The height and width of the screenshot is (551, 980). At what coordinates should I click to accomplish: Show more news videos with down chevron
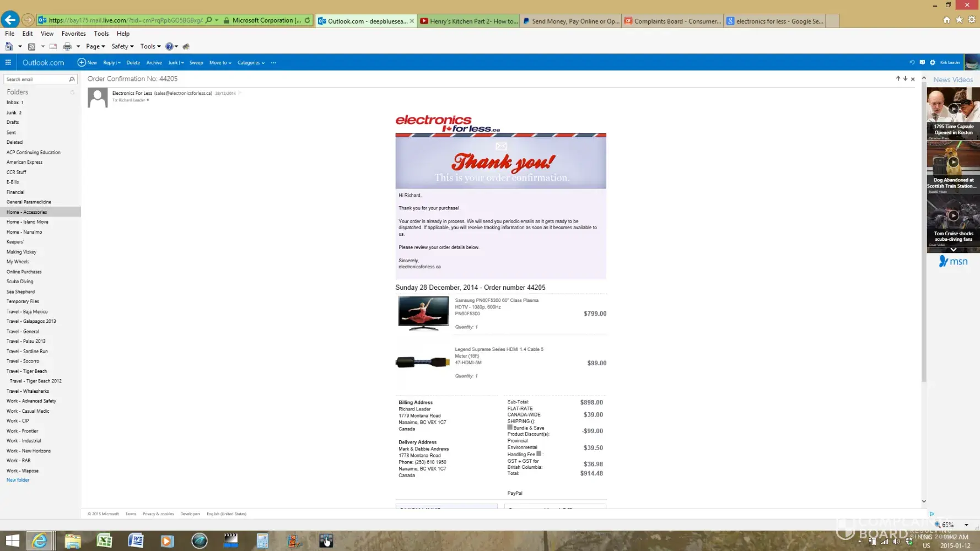(953, 250)
